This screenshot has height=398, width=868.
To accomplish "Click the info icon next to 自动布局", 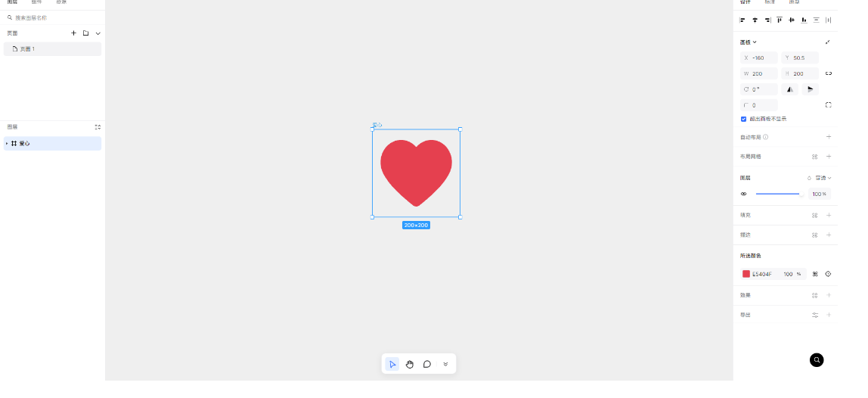I will [x=766, y=137].
